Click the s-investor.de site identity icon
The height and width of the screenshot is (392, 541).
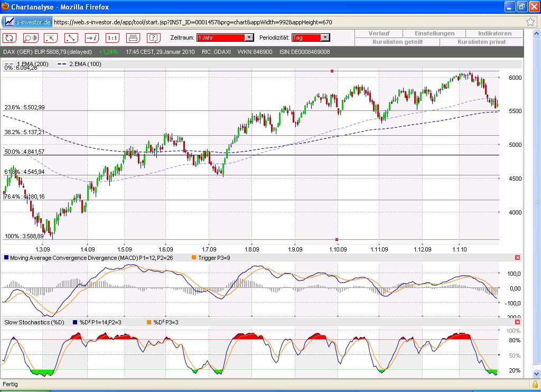pos(27,22)
